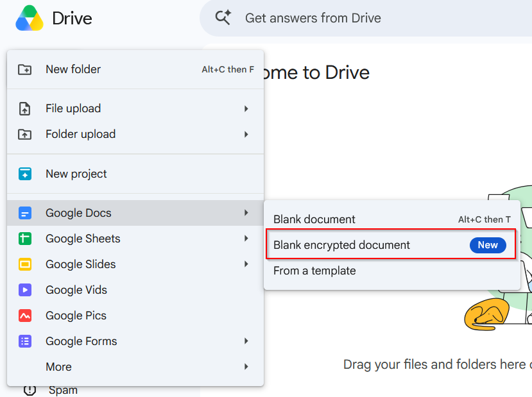The image size is (532, 397).
Task: Click the Drag your files and folders here text
Action: (437, 364)
